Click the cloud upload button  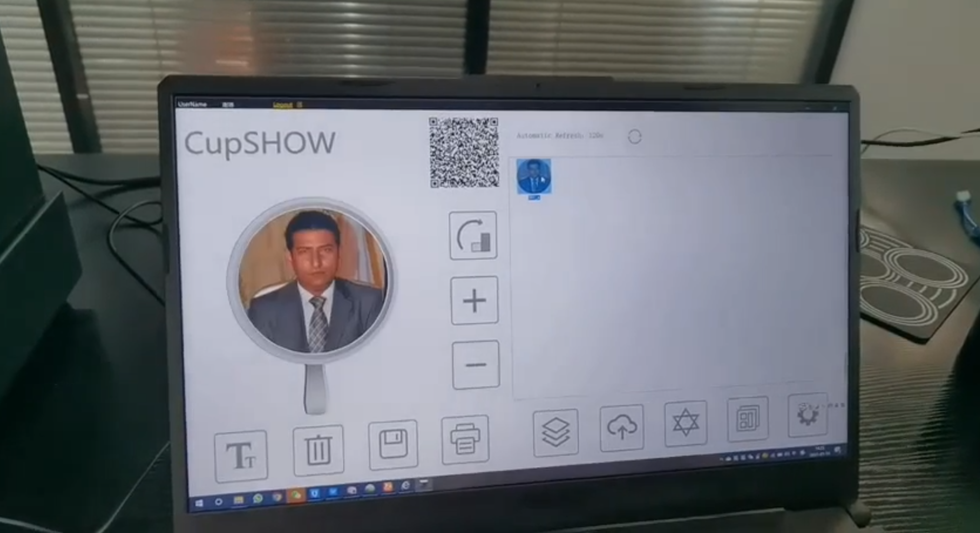click(x=622, y=428)
